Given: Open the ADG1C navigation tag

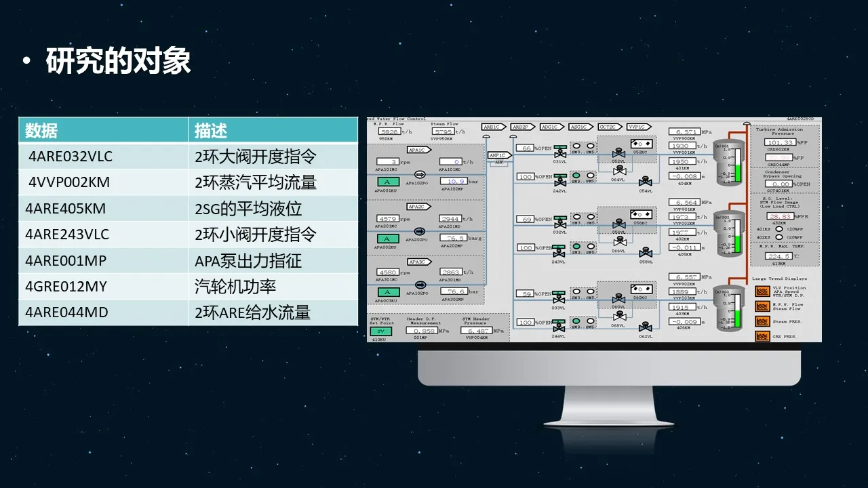Looking at the screenshot, I should pos(551,127).
